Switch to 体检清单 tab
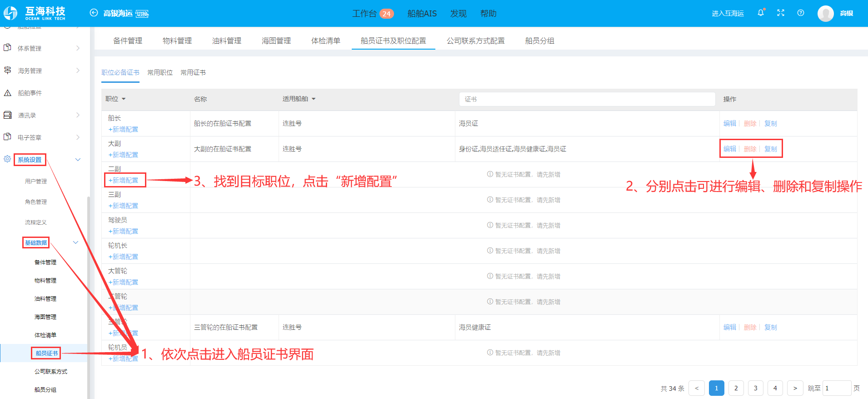Screen dimensions: 868x399 pos(326,40)
